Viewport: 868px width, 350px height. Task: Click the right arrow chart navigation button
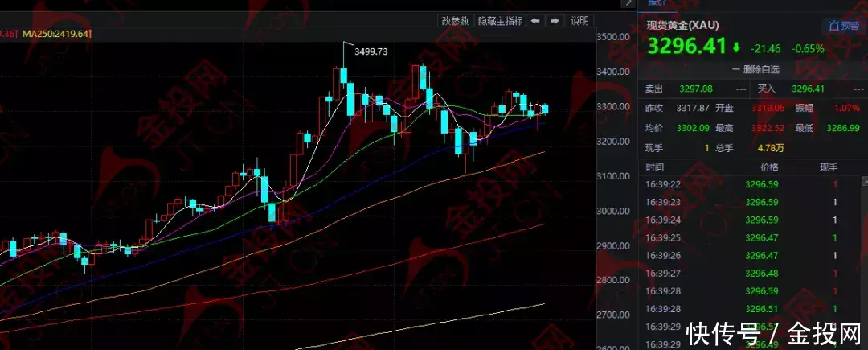pyautogui.click(x=554, y=21)
